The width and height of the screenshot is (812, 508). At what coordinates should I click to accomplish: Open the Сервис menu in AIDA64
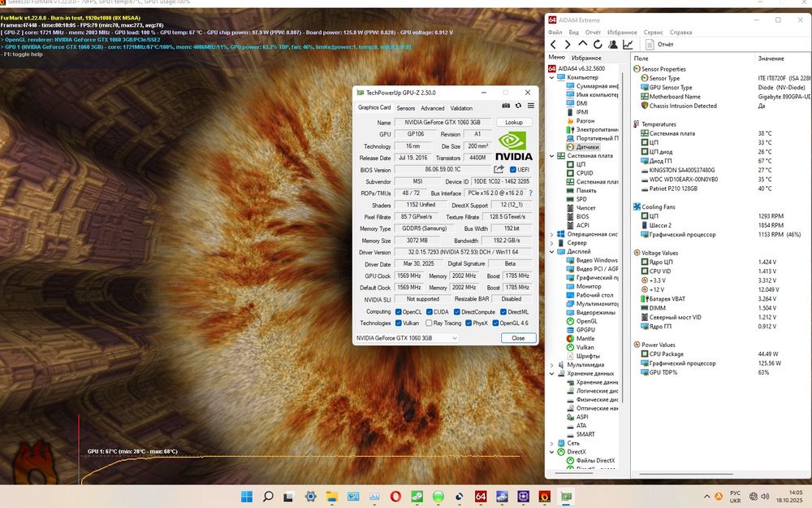653,33
